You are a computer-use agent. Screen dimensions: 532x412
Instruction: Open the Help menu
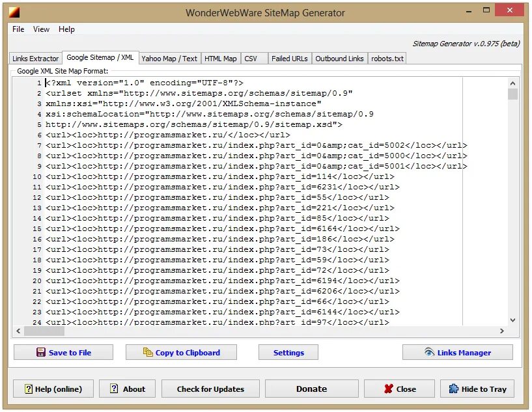(66, 29)
